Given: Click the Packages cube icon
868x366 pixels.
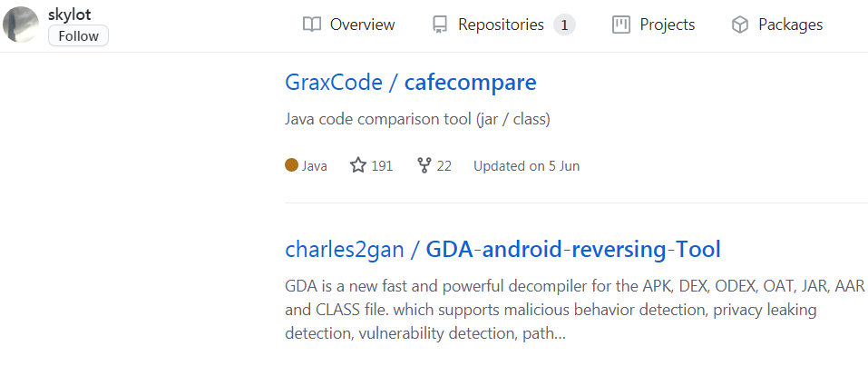Looking at the screenshot, I should [x=739, y=25].
